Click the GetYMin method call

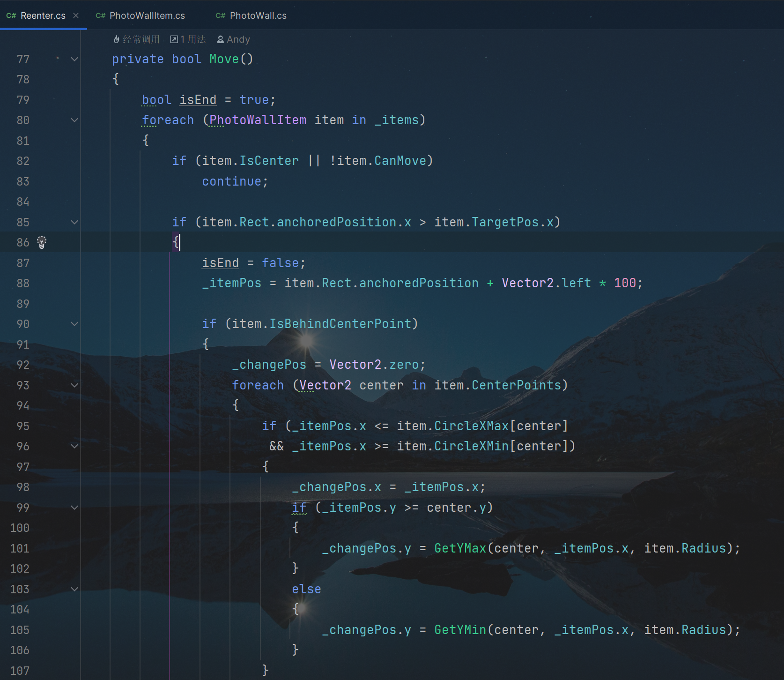(x=460, y=630)
